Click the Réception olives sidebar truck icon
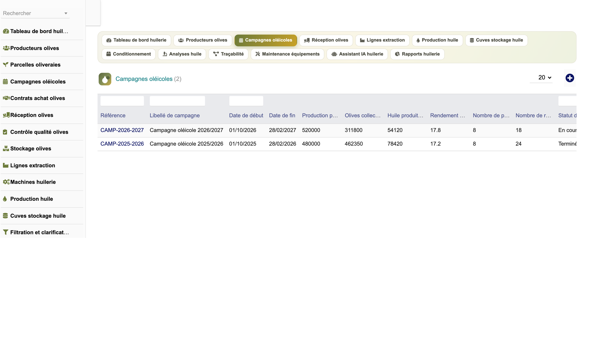This screenshot has width=589, height=364. (x=6, y=115)
